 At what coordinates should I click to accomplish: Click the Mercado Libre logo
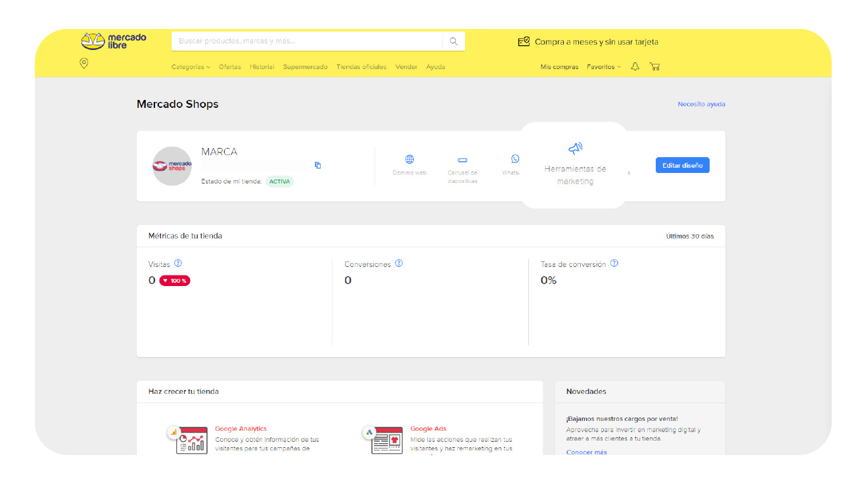coord(114,41)
